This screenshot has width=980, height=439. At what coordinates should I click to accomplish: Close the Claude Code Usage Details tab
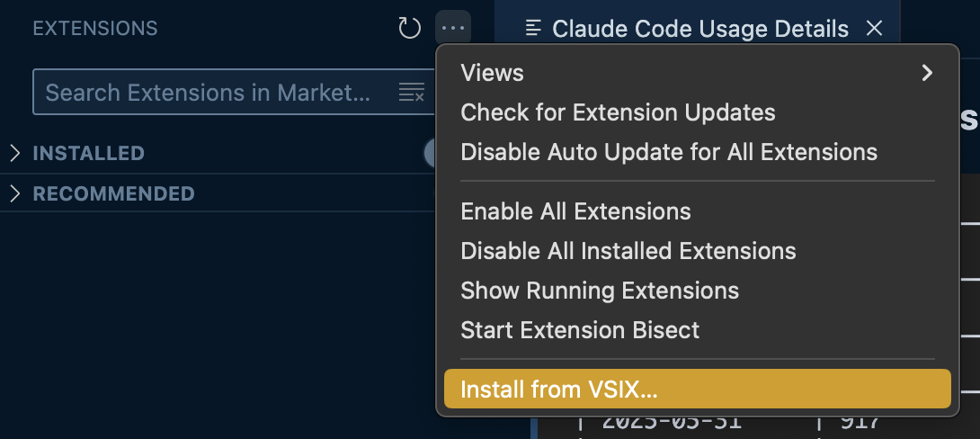pyautogui.click(x=873, y=29)
